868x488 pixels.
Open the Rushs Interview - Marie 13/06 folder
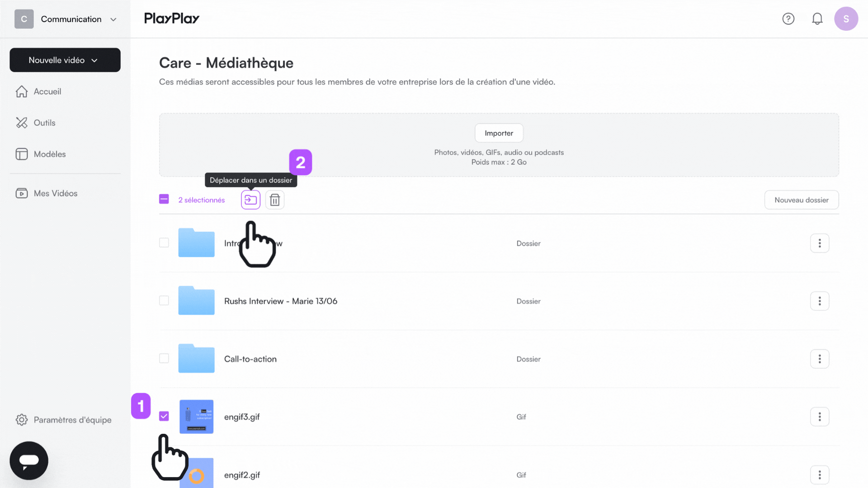point(281,301)
